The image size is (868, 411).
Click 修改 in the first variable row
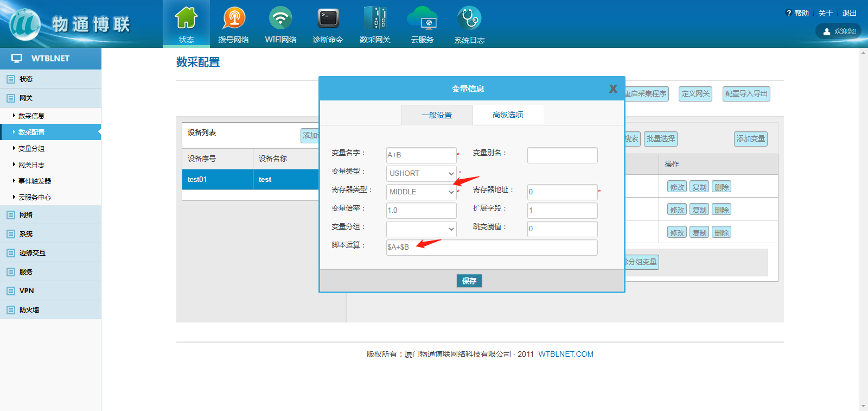tap(677, 187)
